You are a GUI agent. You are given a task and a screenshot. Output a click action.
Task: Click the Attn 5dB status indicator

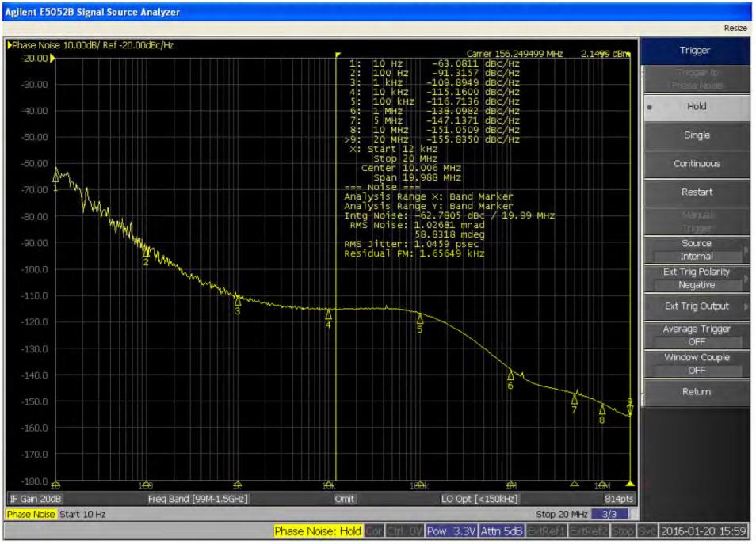499,531
